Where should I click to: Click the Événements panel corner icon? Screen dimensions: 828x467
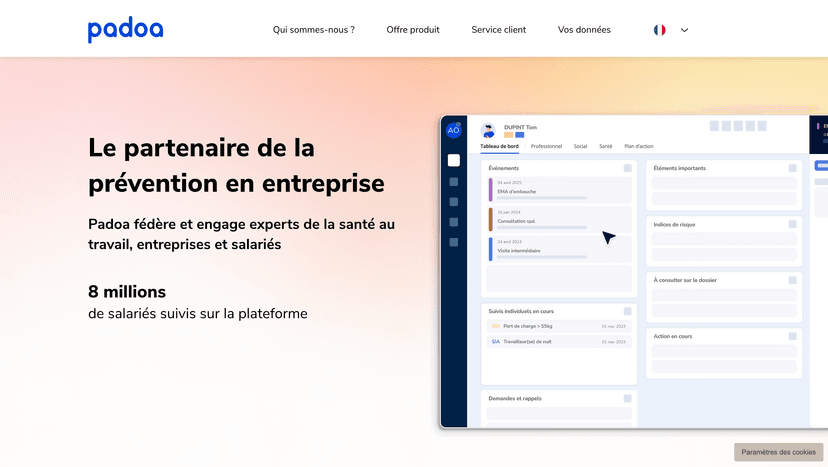pos(628,168)
